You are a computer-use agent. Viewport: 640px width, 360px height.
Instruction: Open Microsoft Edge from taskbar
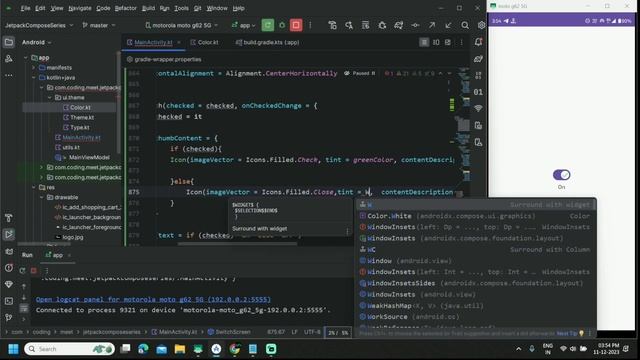(143, 349)
